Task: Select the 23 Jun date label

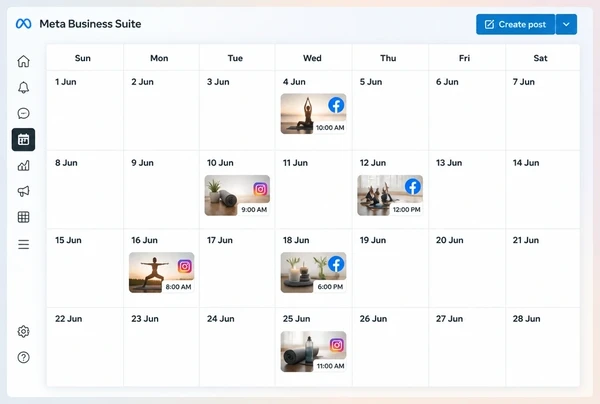Action: [x=145, y=319]
